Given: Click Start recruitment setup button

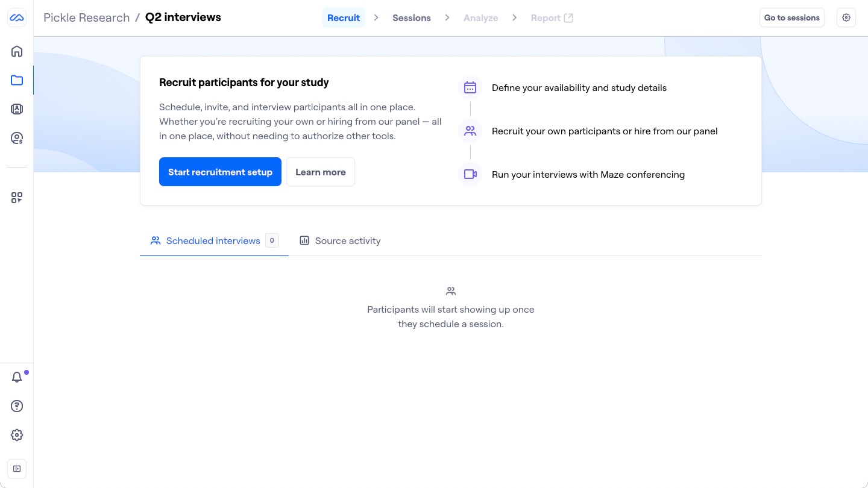Looking at the screenshot, I should click(x=220, y=172).
